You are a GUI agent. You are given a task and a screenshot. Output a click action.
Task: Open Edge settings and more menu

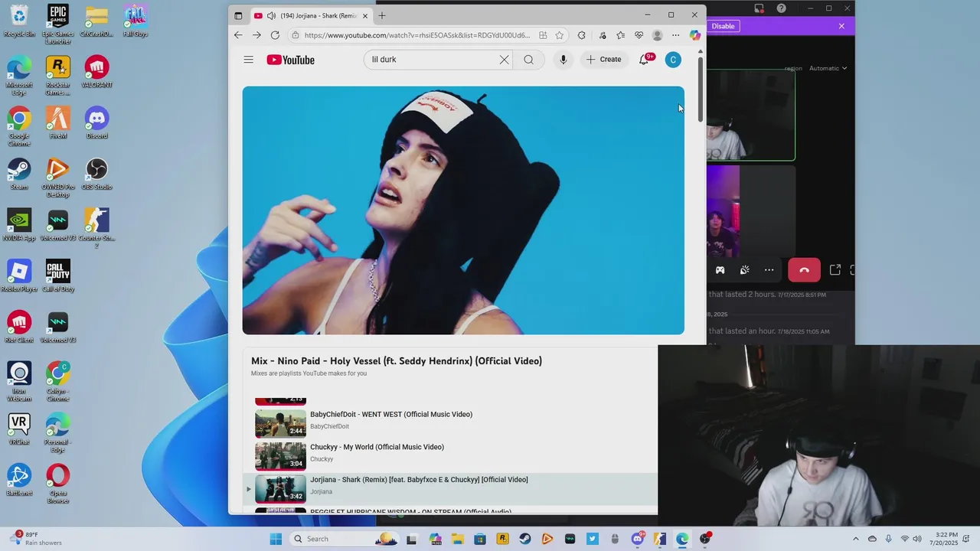click(675, 35)
